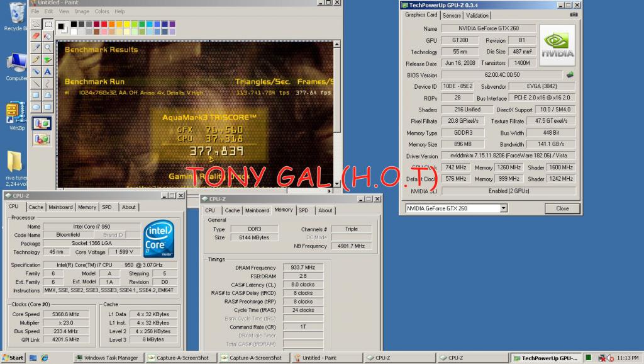644x364 pixels.
Task: Click the BIOS save chip icon in GPU-Z
Action: [x=570, y=75]
